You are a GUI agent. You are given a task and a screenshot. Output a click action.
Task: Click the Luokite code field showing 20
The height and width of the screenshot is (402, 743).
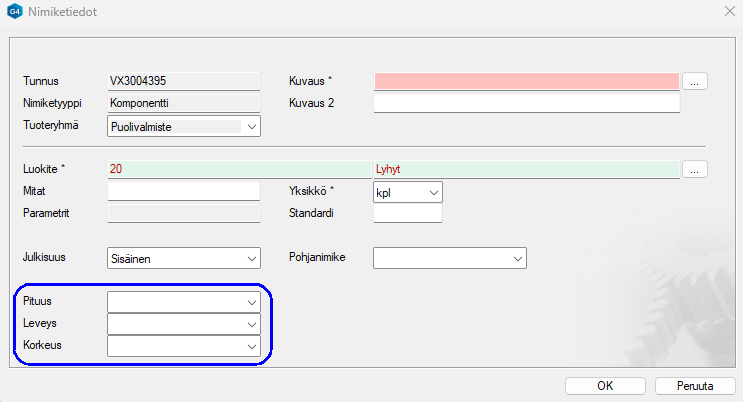[238, 169]
